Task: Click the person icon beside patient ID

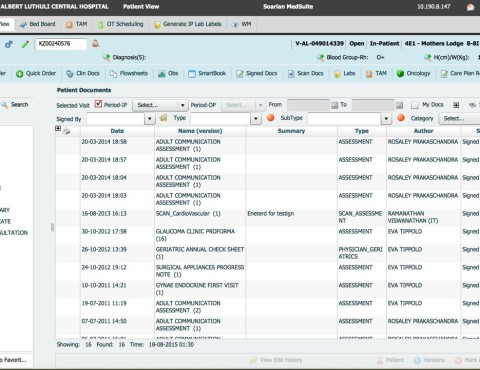Action: click(96, 43)
